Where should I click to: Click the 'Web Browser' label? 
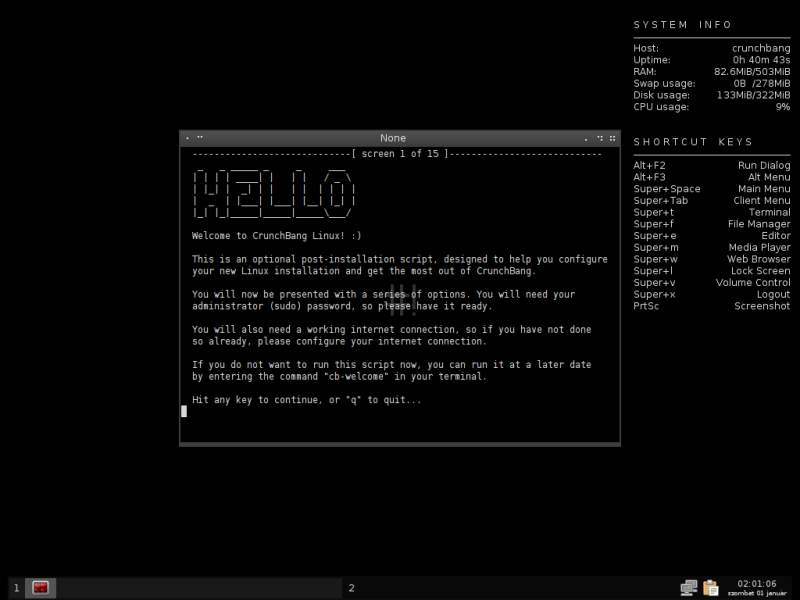pyautogui.click(x=758, y=259)
